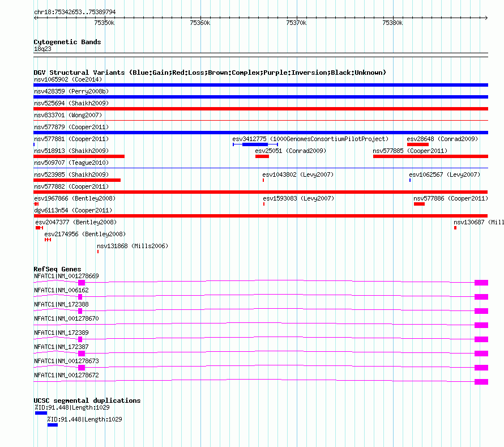The height and width of the screenshot is (447, 504).
Task: Click the nsv1065902 (Coe2014) blue gain bar
Action: (x=260, y=85)
